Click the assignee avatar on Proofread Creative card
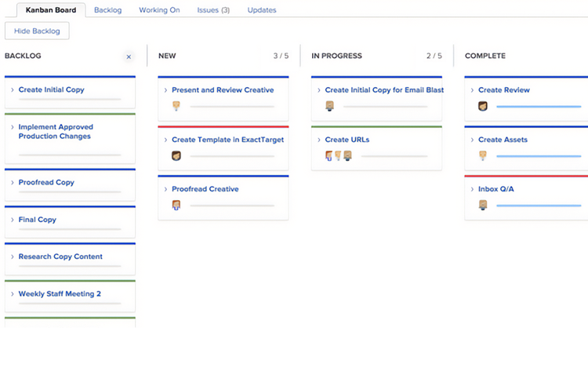 (176, 205)
